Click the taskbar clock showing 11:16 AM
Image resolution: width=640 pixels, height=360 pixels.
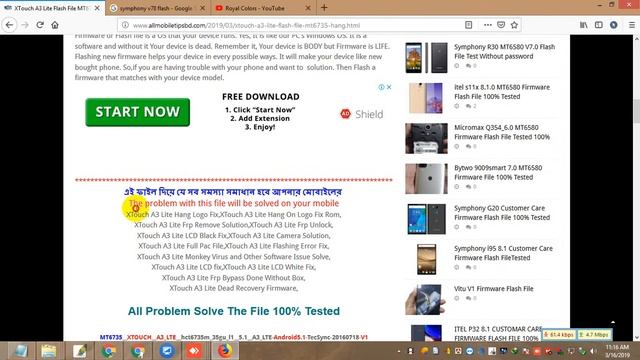pos(618,351)
